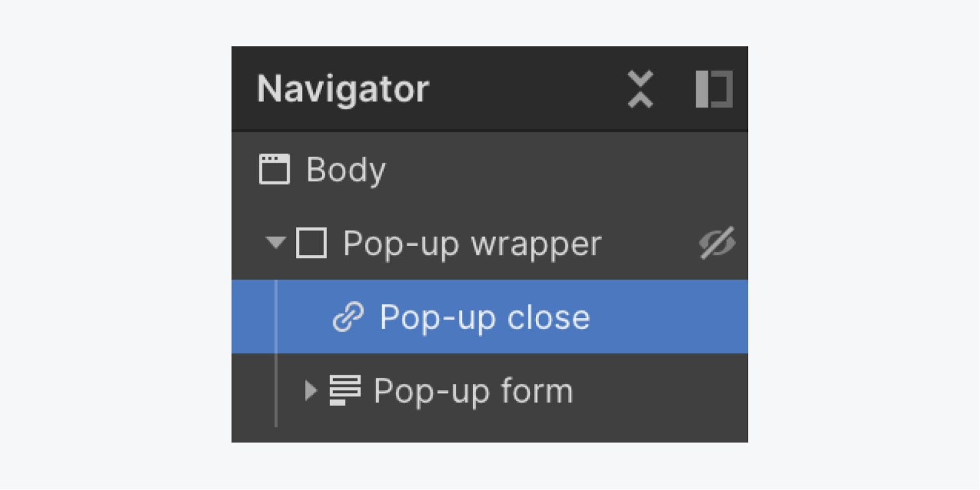Click empty header area between title and icons
This screenshot has height=490, width=980.
tap(527, 89)
